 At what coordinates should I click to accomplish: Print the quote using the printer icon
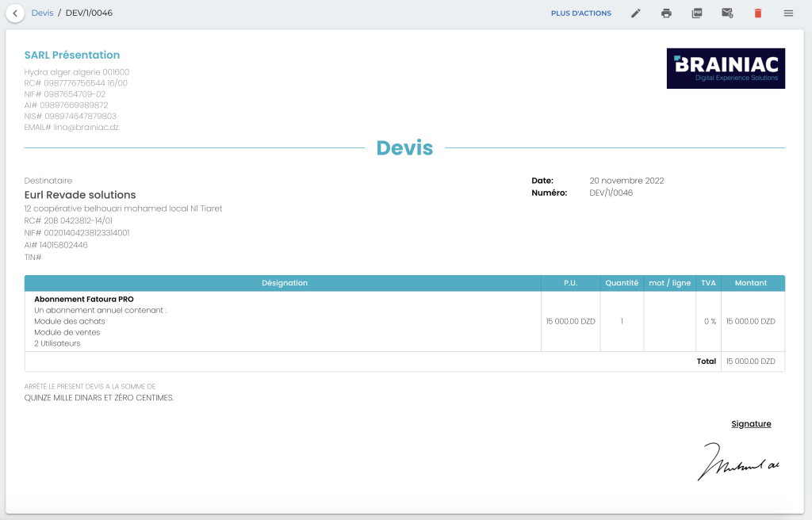coord(666,13)
